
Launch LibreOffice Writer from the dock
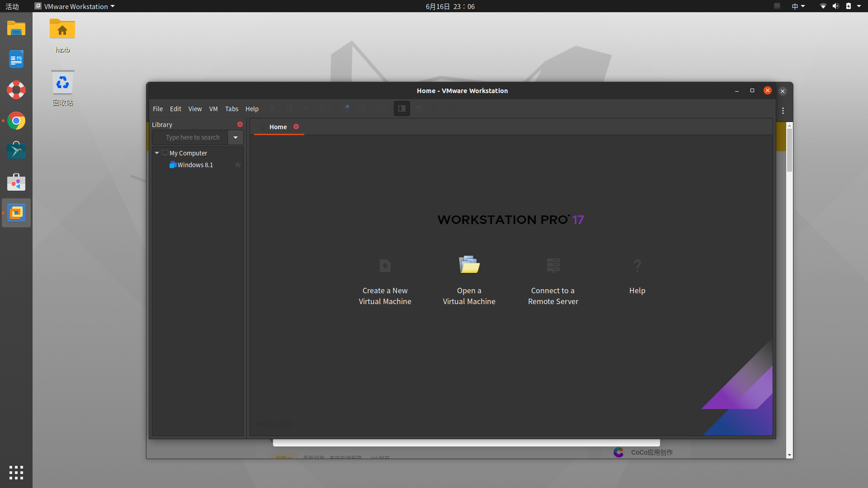coord(16,60)
